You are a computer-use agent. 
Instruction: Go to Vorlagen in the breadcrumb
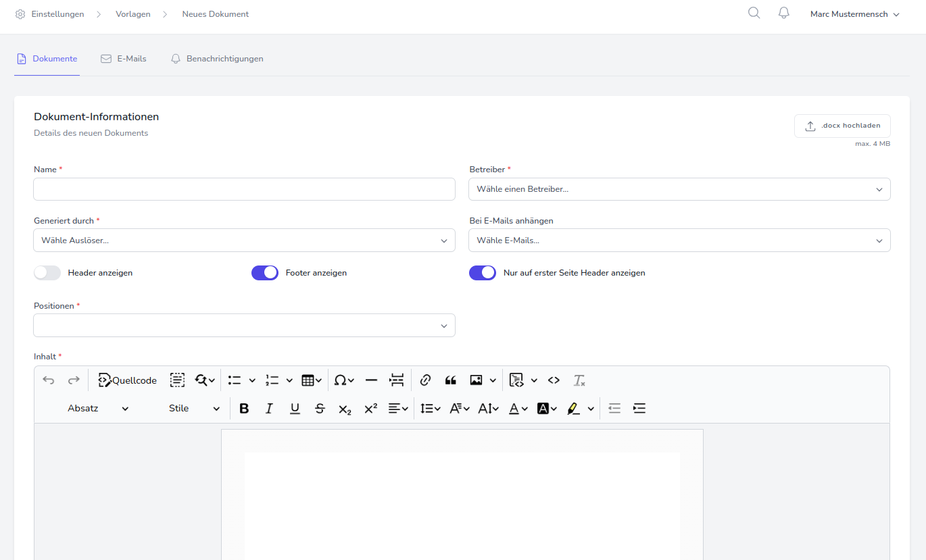(x=133, y=14)
